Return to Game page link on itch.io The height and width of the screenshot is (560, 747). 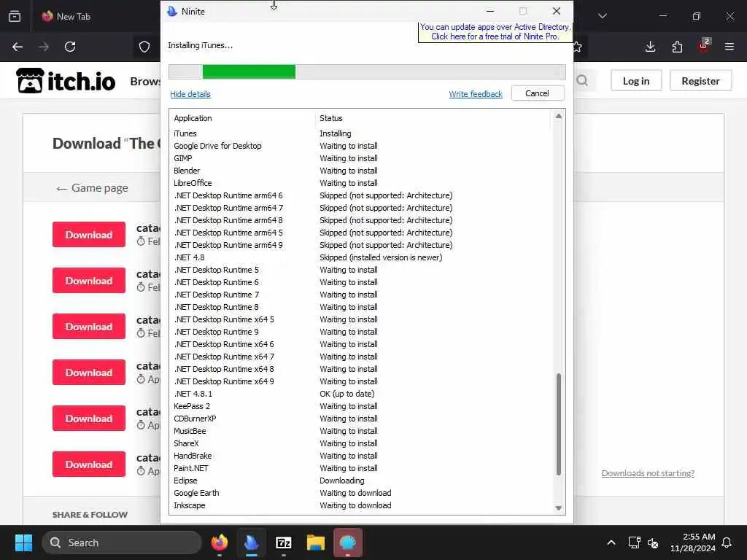[x=92, y=188]
